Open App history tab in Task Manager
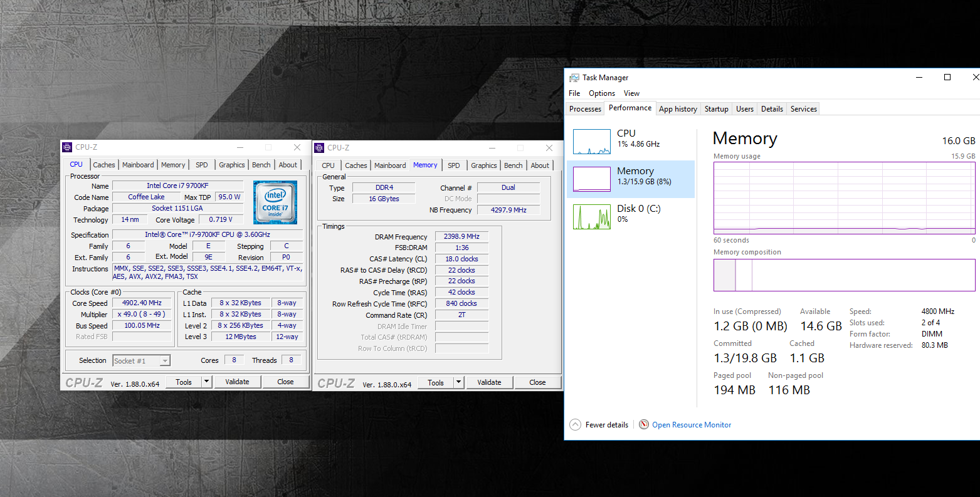 (678, 109)
